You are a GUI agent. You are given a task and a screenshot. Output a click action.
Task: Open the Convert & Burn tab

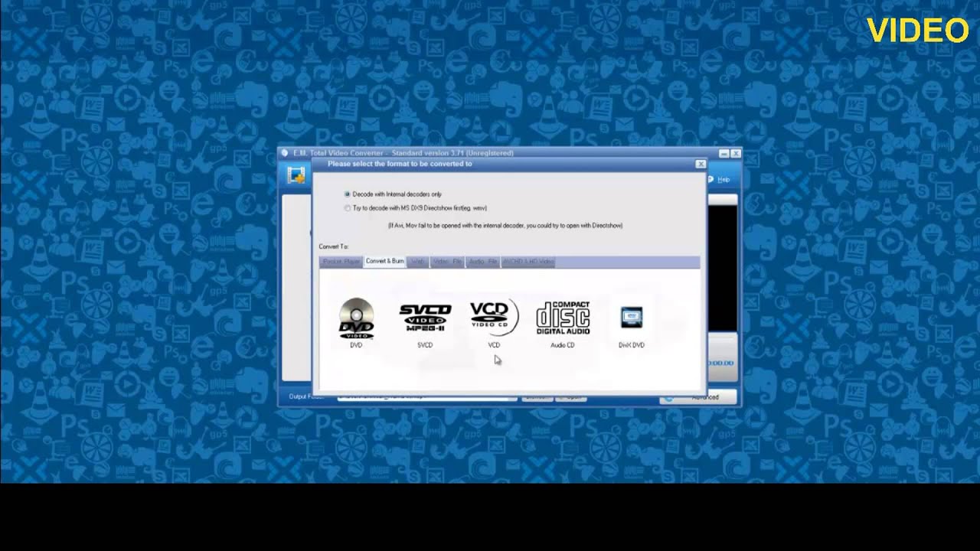pyautogui.click(x=384, y=262)
